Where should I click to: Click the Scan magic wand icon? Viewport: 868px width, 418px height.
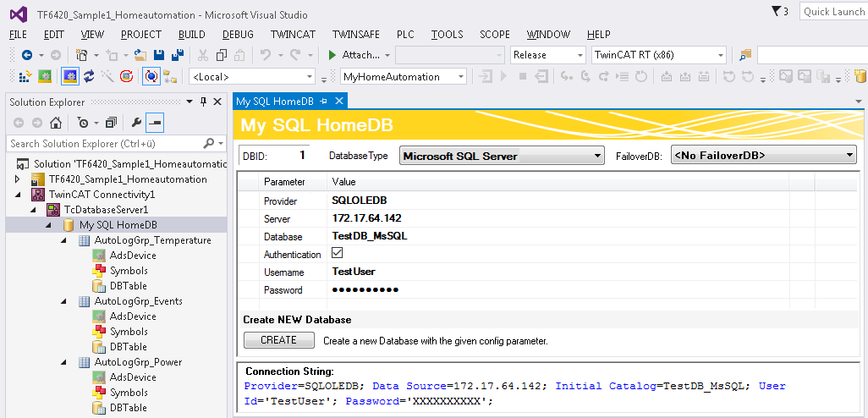pos(108,76)
